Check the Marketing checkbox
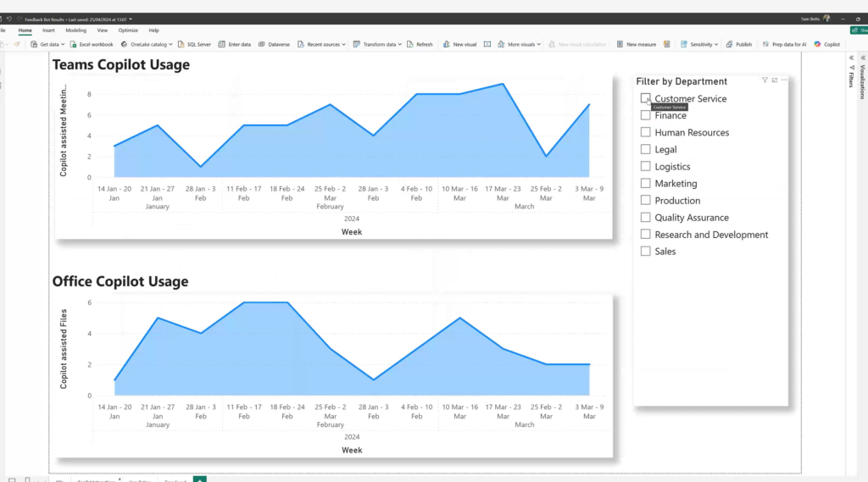The width and height of the screenshot is (868, 482). click(x=645, y=183)
